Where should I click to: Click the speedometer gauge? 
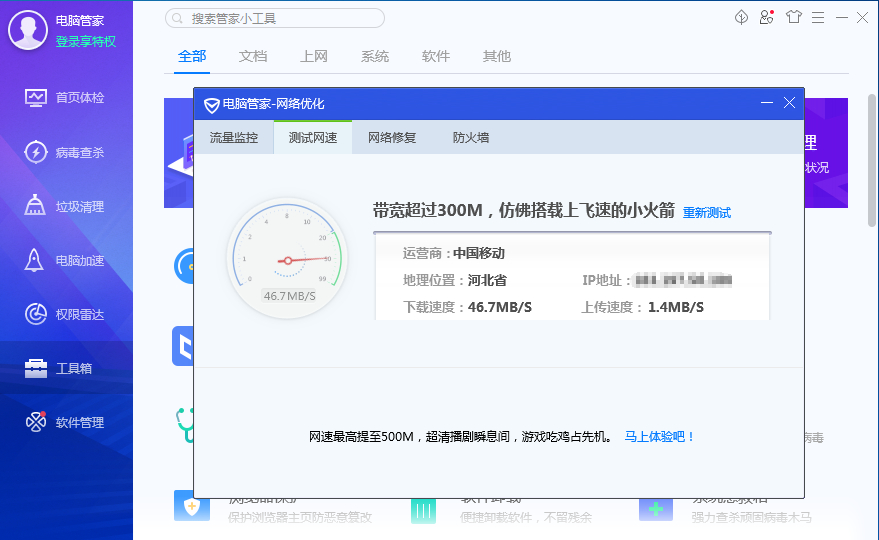click(287, 258)
